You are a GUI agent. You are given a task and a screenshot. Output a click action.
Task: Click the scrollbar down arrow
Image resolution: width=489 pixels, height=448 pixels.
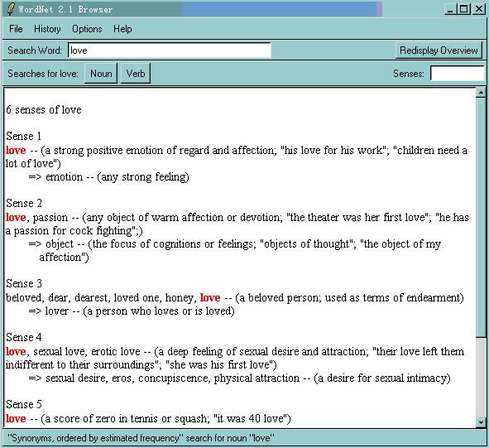[x=481, y=422]
